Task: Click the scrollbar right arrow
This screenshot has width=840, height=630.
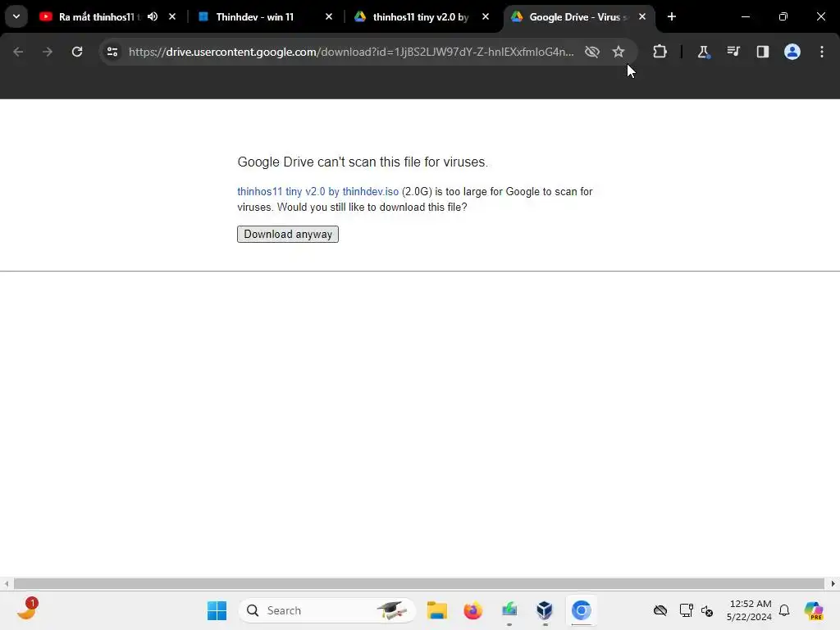Action: click(x=833, y=583)
